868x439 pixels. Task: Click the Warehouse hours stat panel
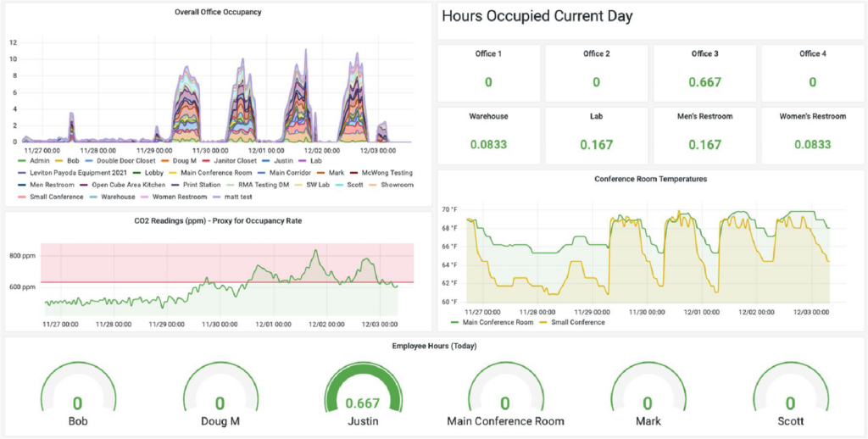pos(488,135)
